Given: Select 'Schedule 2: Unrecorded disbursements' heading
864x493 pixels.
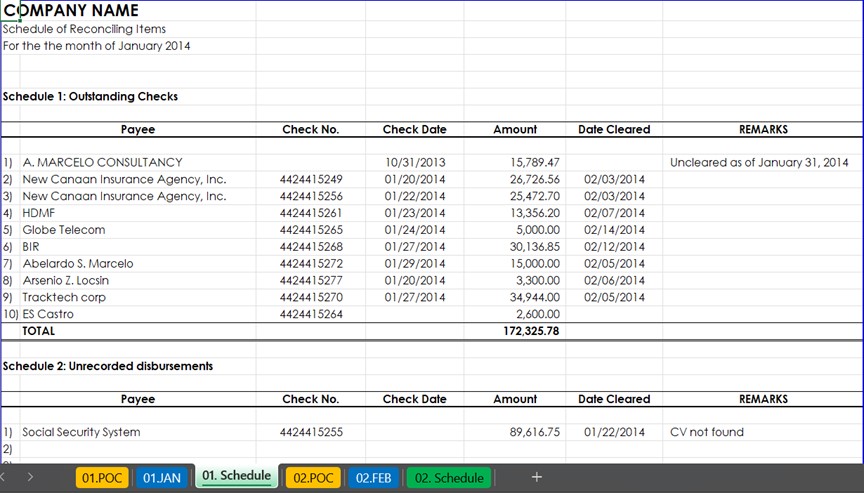Looking at the screenshot, I should pos(108,366).
